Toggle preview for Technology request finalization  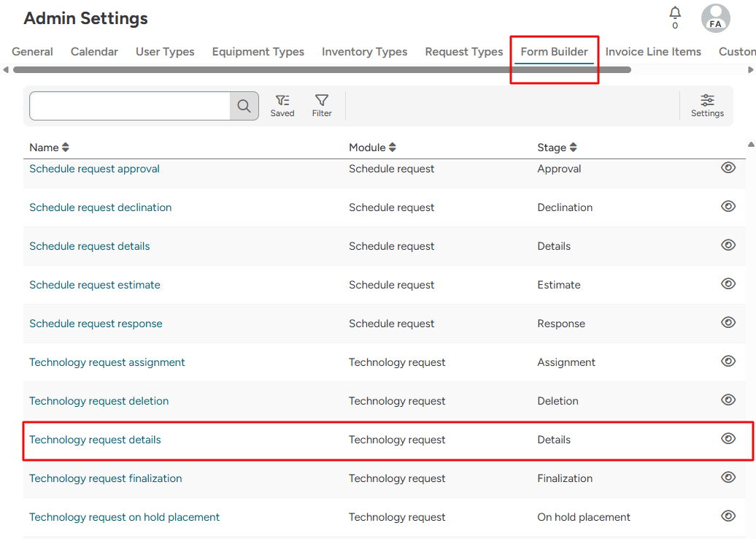tap(728, 477)
